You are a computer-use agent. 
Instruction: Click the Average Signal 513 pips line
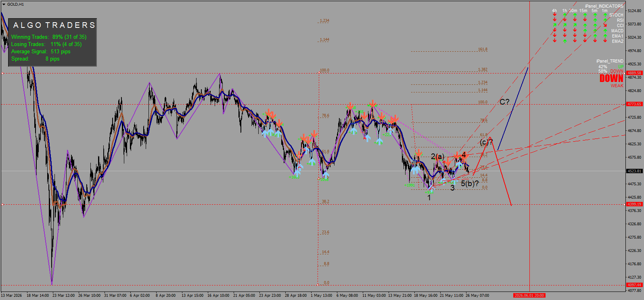pyautogui.click(x=41, y=51)
